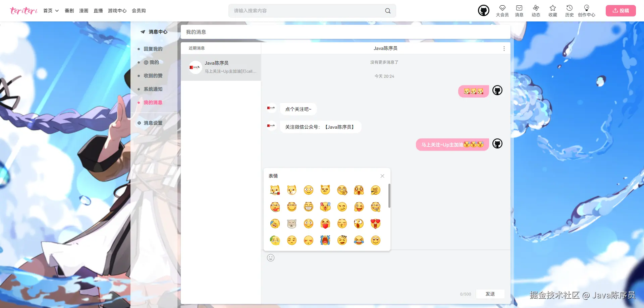Click sender avatar beside 点个关注吧~
This screenshot has height=308, width=644.
[x=271, y=108]
